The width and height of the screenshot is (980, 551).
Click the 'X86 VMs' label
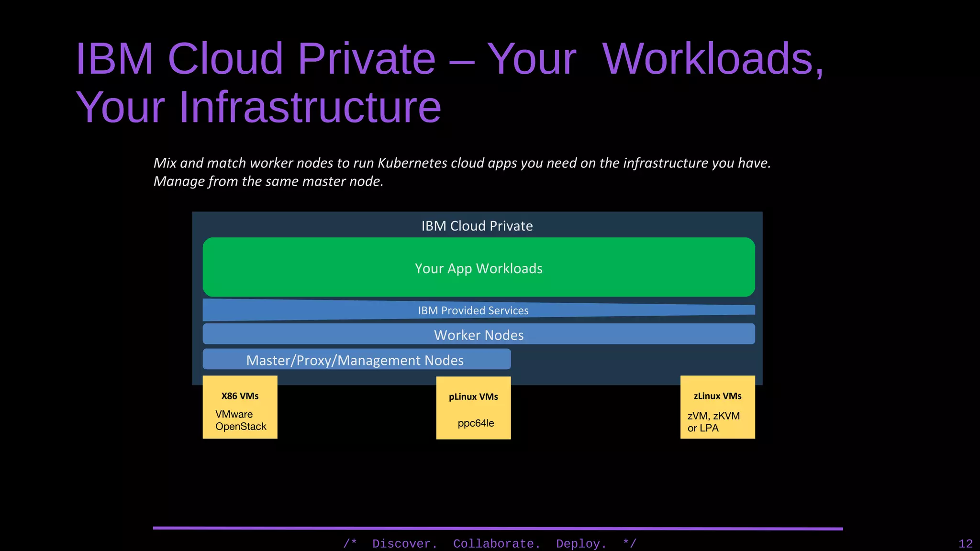[240, 396]
